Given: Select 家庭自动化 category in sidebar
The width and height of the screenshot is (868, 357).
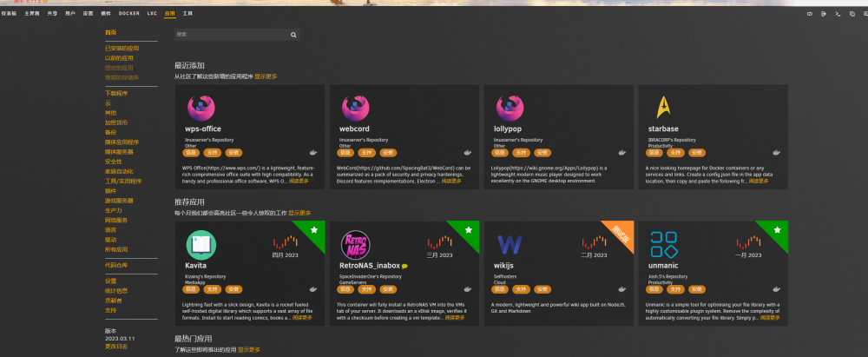Looking at the screenshot, I should click(x=119, y=171).
